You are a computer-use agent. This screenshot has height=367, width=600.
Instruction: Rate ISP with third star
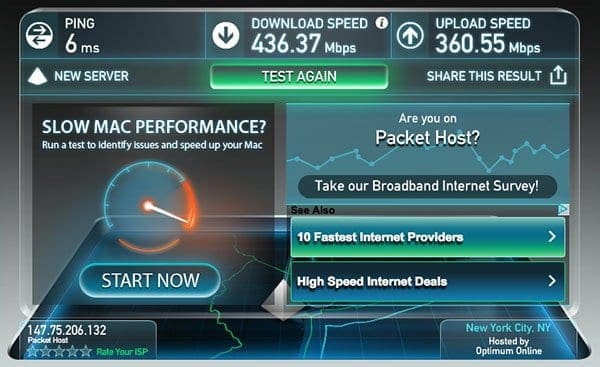coord(59,351)
